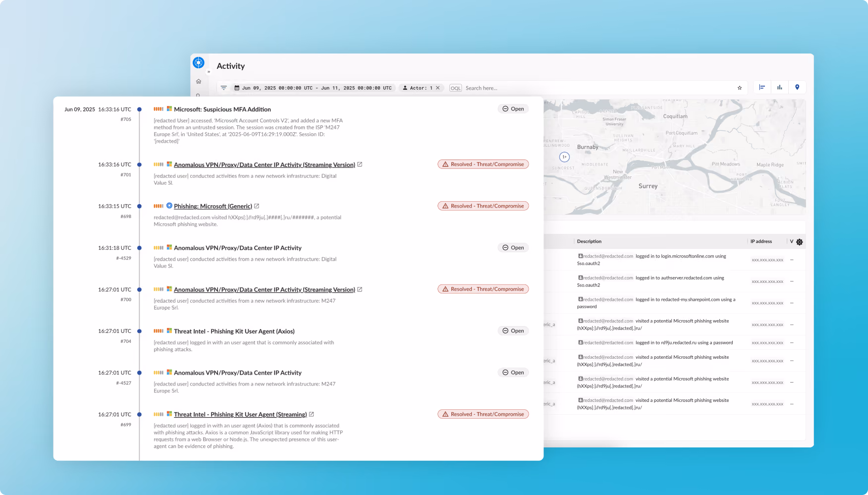Change Open status of alert #-4527
The image size is (868, 495).
(513, 373)
